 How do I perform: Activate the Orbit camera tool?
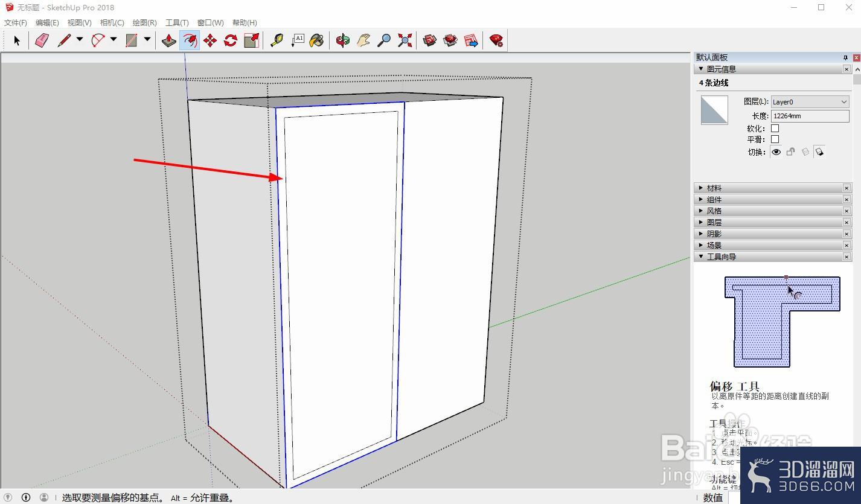tap(343, 40)
